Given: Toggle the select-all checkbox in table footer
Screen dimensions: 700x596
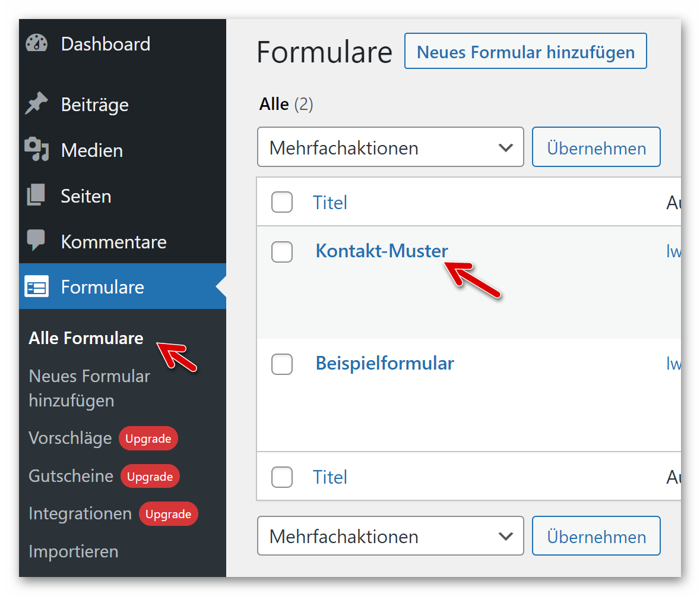Looking at the screenshot, I should (x=282, y=477).
